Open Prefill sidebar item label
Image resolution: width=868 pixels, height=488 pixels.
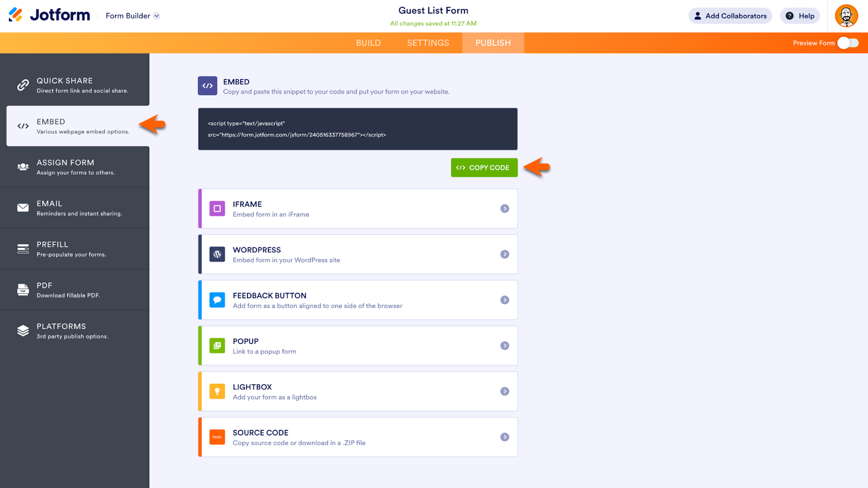pos(53,245)
